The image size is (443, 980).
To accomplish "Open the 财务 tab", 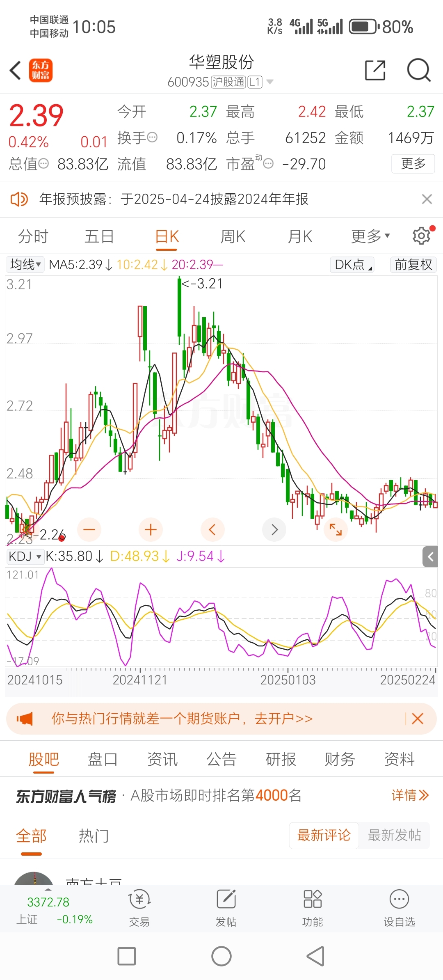I will (340, 759).
